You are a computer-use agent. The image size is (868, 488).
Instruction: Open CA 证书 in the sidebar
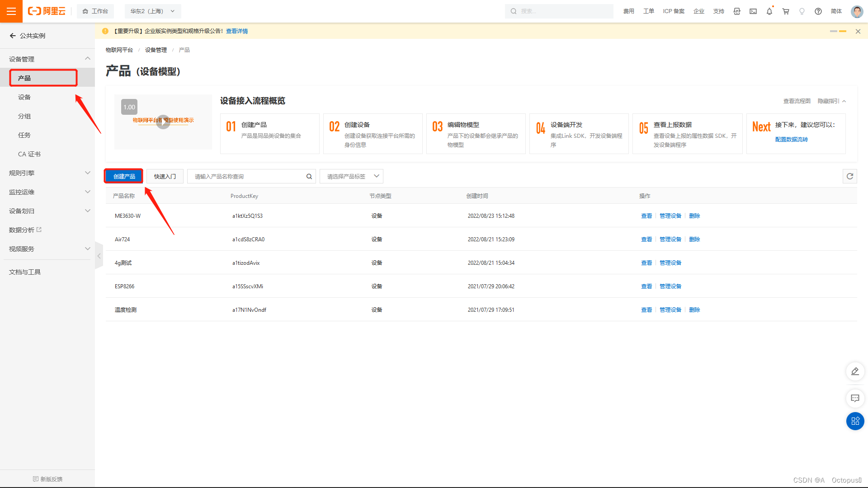click(x=29, y=154)
